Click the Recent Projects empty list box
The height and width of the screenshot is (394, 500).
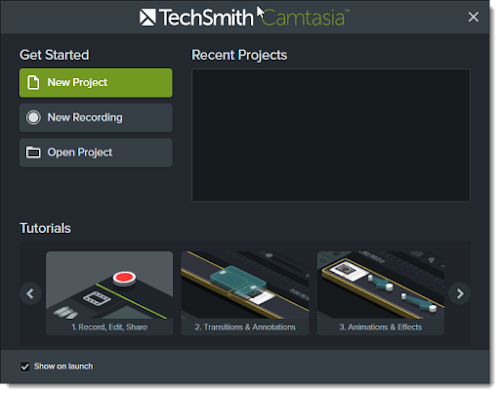tap(331, 135)
